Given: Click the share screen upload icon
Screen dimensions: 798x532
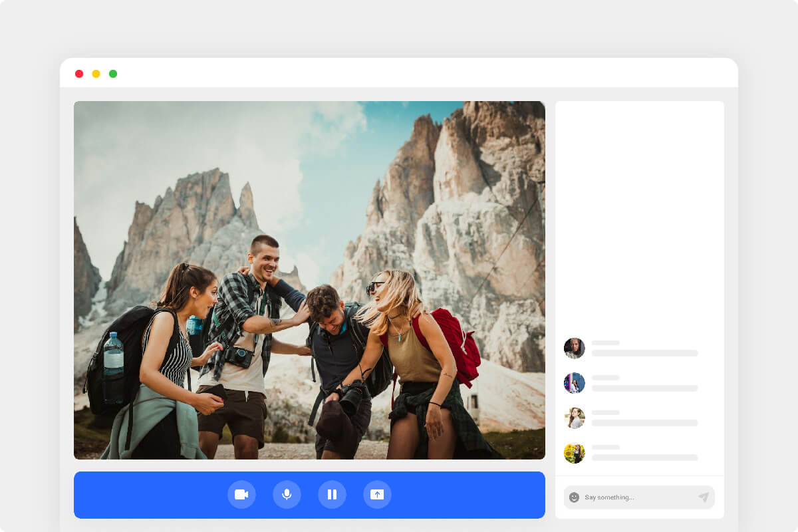Looking at the screenshot, I should point(377,495).
